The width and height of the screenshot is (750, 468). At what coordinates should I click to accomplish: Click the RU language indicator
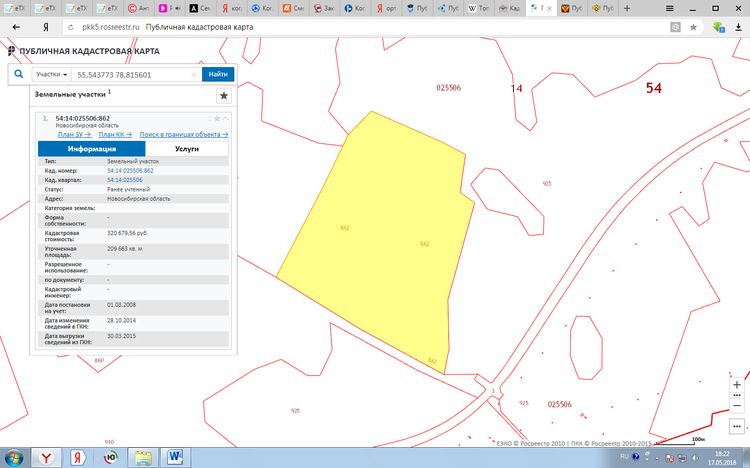(624, 457)
